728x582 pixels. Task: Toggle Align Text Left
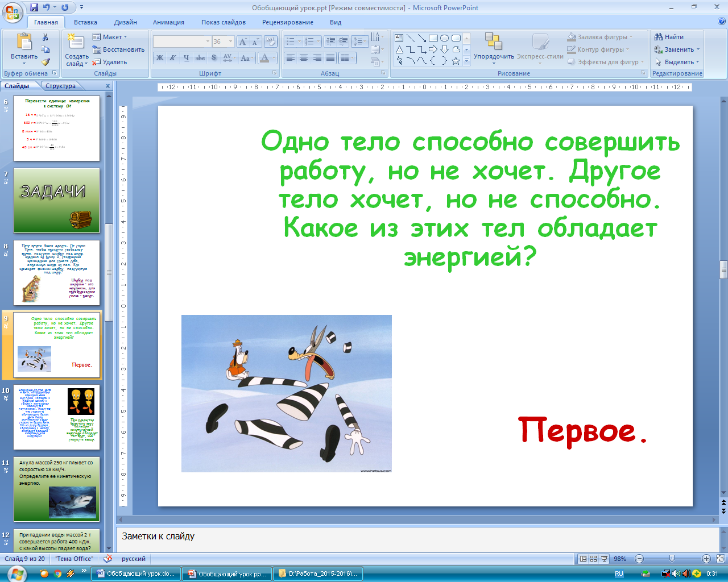point(291,58)
